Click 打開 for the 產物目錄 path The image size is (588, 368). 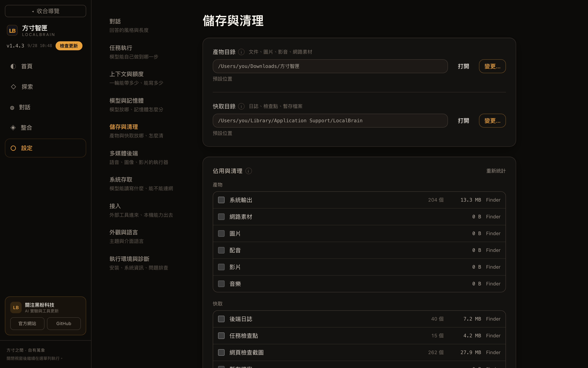coord(463,66)
